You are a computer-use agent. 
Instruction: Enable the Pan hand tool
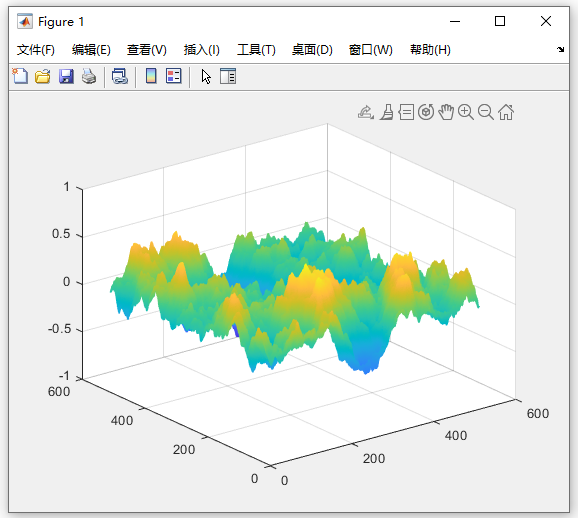point(446,112)
